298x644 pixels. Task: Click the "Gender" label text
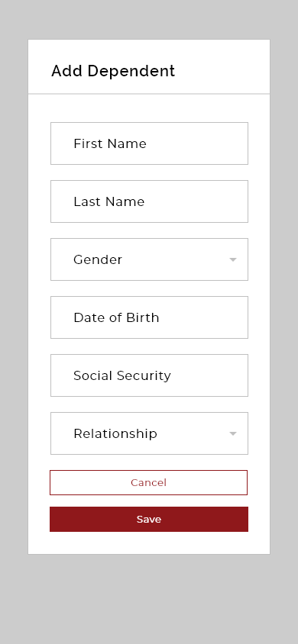pyautogui.click(x=98, y=259)
